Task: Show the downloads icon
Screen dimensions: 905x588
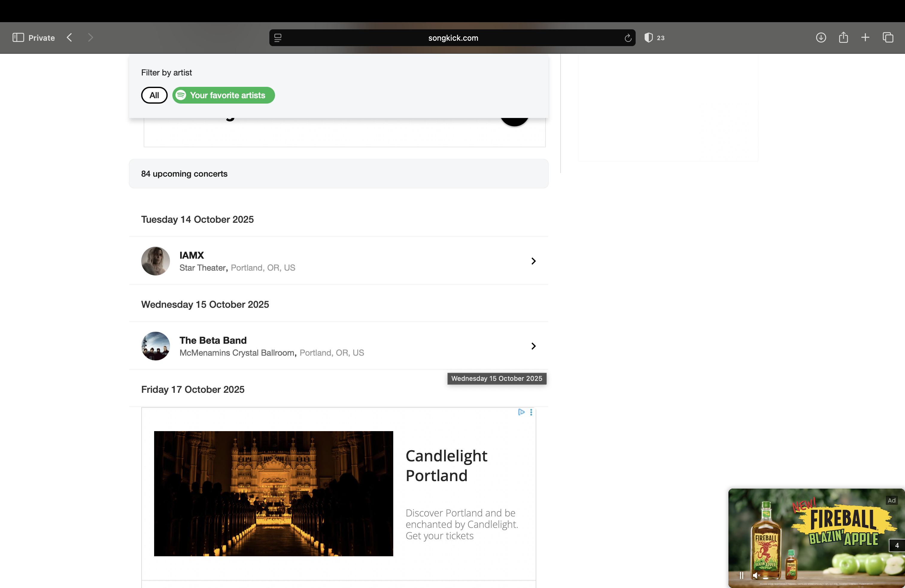Action: (x=821, y=38)
